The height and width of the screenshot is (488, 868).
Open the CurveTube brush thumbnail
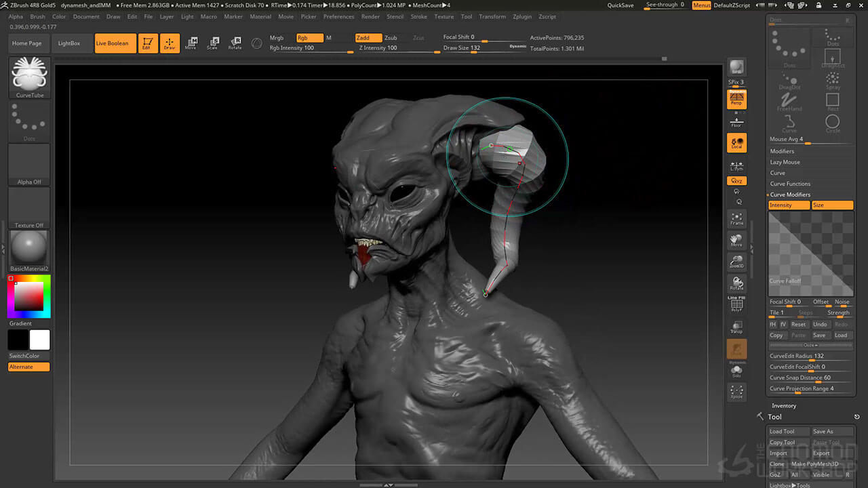(29, 77)
